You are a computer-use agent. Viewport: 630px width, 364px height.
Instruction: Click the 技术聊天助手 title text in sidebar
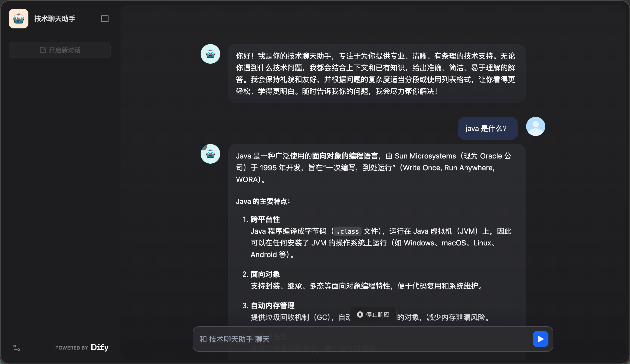[x=55, y=19]
